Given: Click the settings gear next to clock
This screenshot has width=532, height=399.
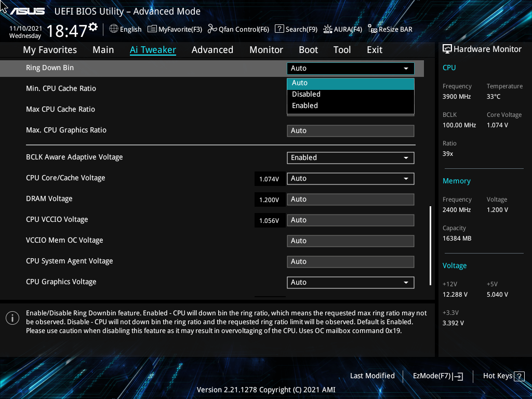Looking at the screenshot, I should tap(93, 27).
